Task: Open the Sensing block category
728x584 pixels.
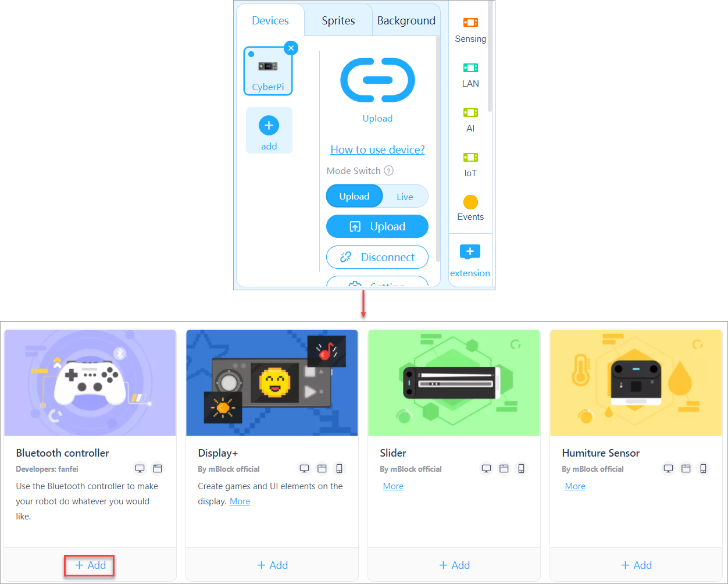Action: click(x=470, y=30)
